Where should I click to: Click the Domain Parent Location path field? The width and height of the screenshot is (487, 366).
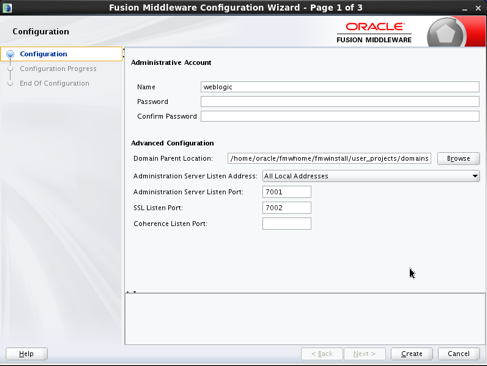coord(329,158)
